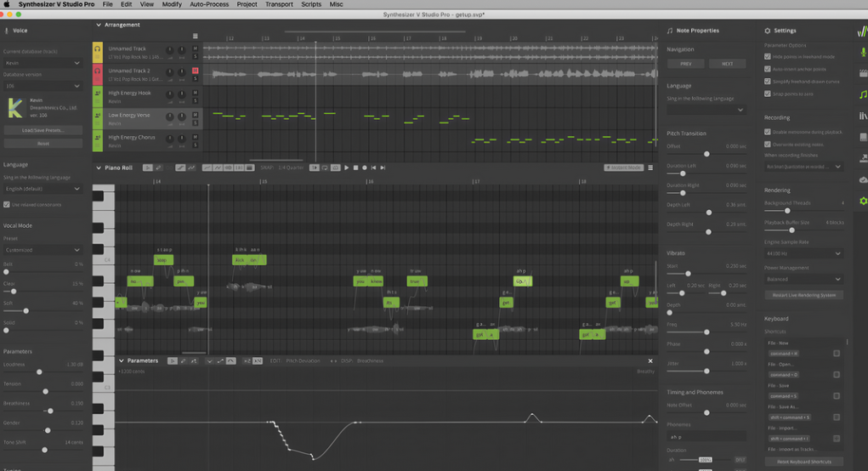This screenshot has width=868, height=471.
Task: Open the File menu
Action: pos(107,4)
